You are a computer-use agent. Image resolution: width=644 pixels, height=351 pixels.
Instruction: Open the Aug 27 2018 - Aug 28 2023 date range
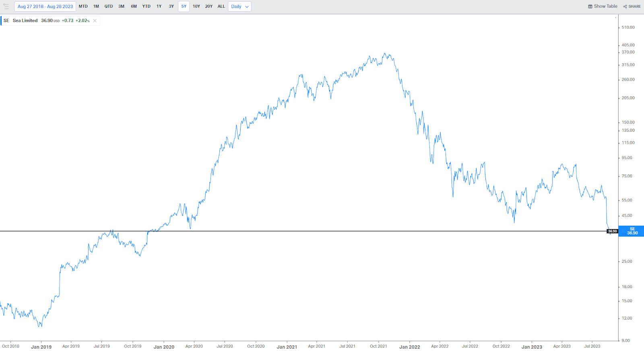click(x=45, y=6)
